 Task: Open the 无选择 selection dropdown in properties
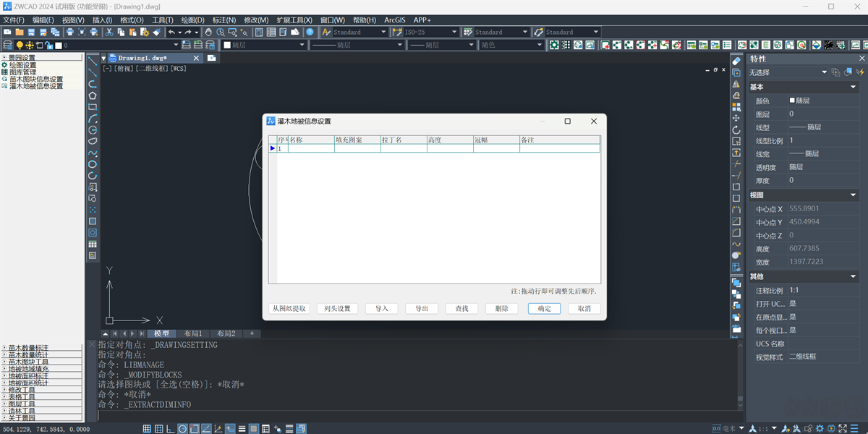(824, 72)
